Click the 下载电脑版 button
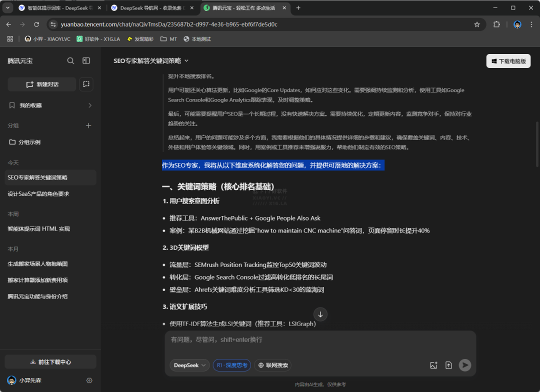Image resolution: width=540 pixels, height=392 pixels. 508,61
